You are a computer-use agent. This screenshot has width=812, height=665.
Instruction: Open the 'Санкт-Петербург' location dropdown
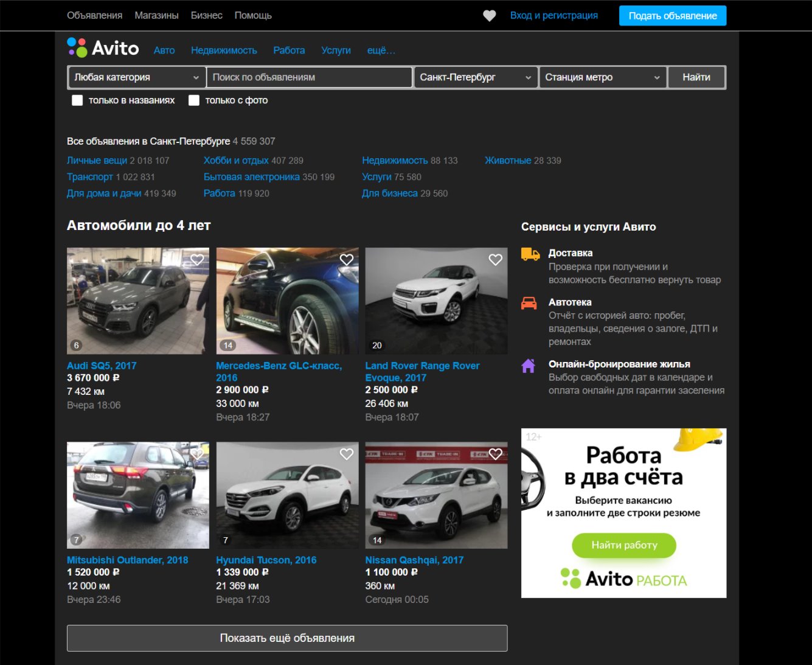click(476, 77)
